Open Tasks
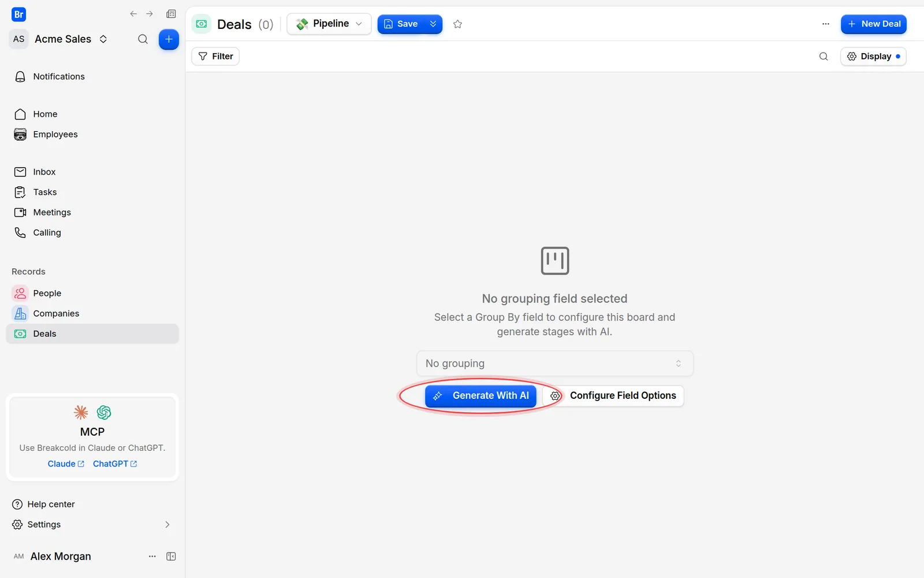Screen dimensions: 924x578 click(x=92, y=192)
